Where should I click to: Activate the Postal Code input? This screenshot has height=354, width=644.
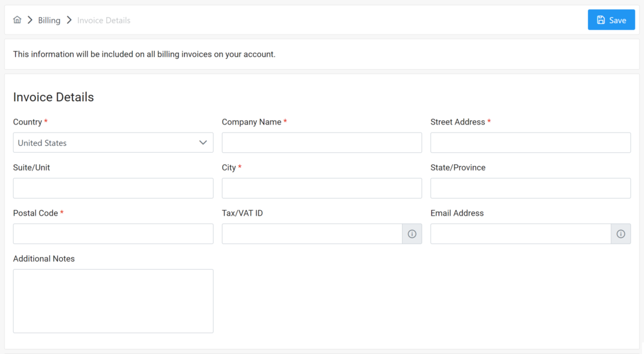click(113, 234)
